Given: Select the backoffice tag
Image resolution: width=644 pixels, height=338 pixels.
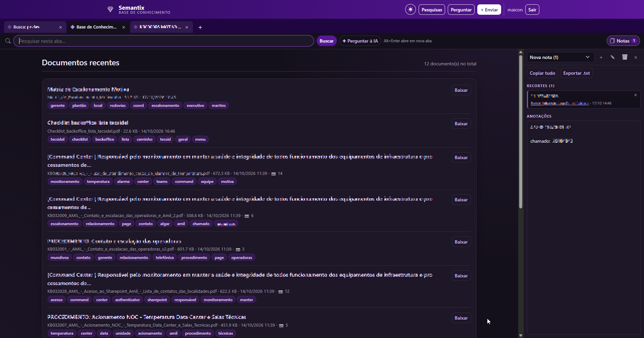Looking at the screenshot, I should (x=105, y=139).
